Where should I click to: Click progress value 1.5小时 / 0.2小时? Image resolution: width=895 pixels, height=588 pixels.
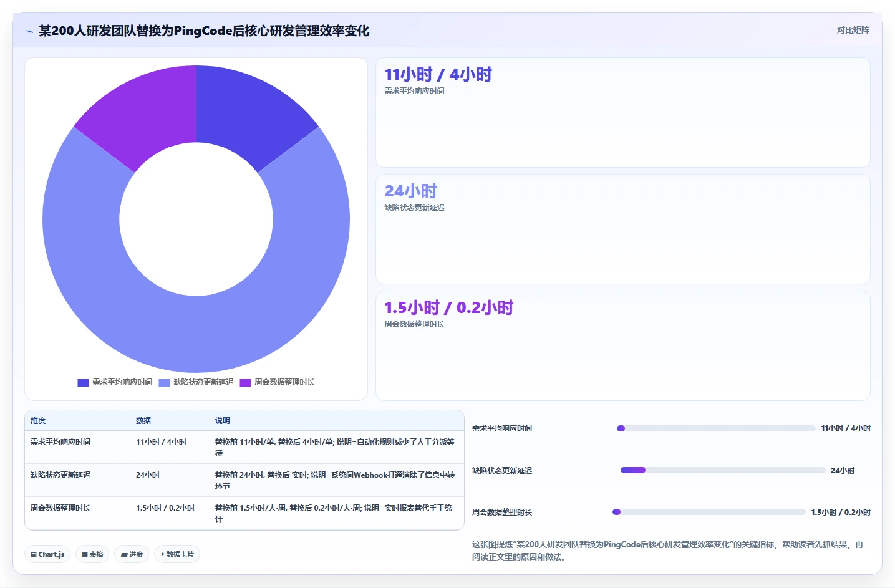point(841,513)
